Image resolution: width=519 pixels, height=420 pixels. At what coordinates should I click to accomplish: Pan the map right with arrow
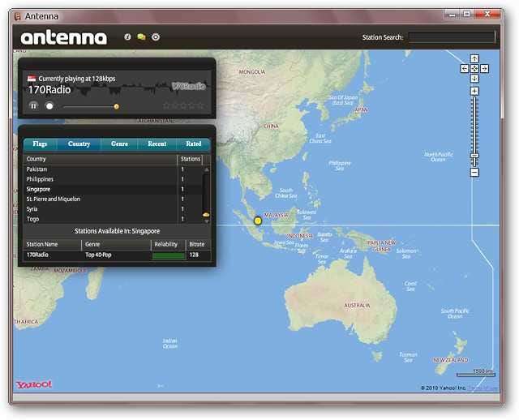[484, 69]
